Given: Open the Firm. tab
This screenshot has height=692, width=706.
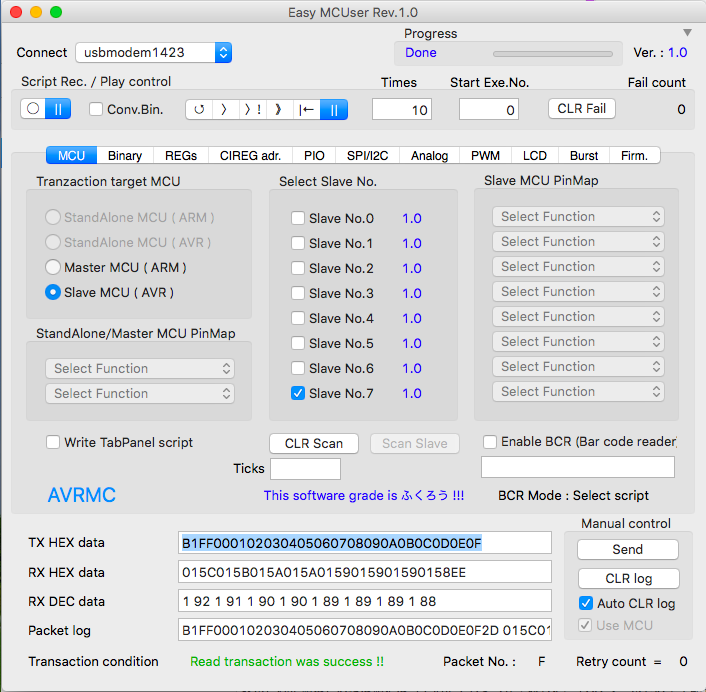Looking at the screenshot, I should [634, 155].
